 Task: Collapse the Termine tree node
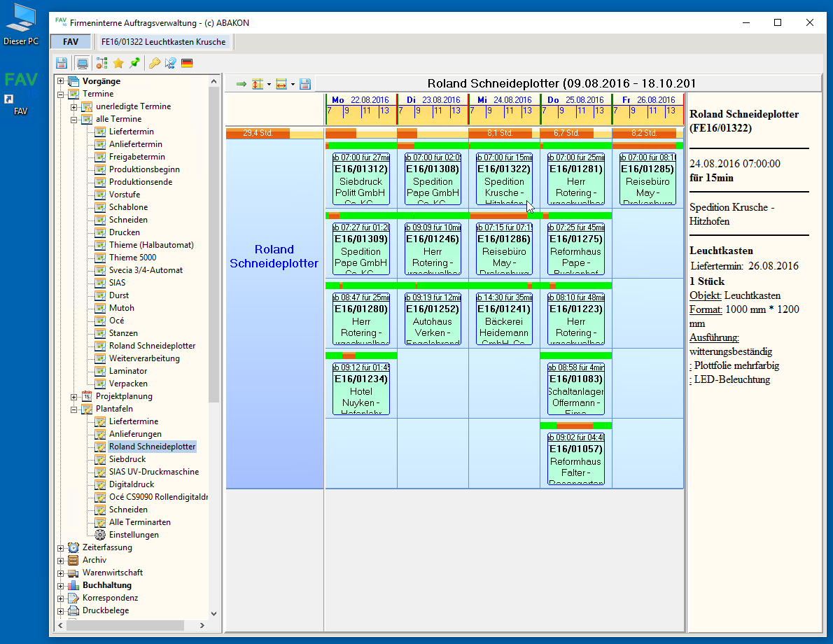point(61,94)
